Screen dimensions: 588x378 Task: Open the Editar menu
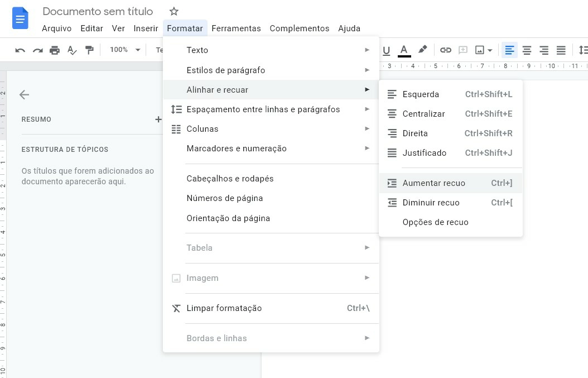pos(92,28)
